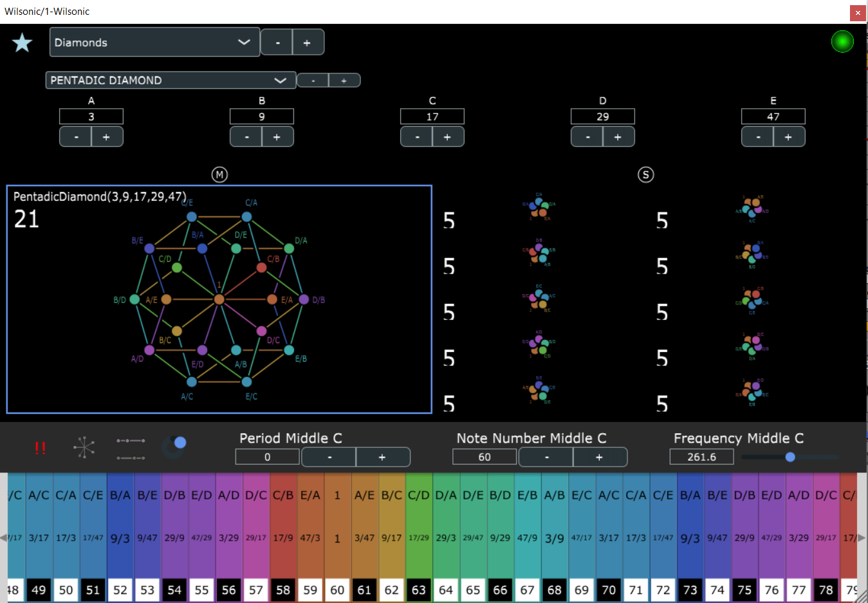This screenshot has height=603, width=868.
Task: Click the center node labeled 1 in diamond
Action: [219, 299]
